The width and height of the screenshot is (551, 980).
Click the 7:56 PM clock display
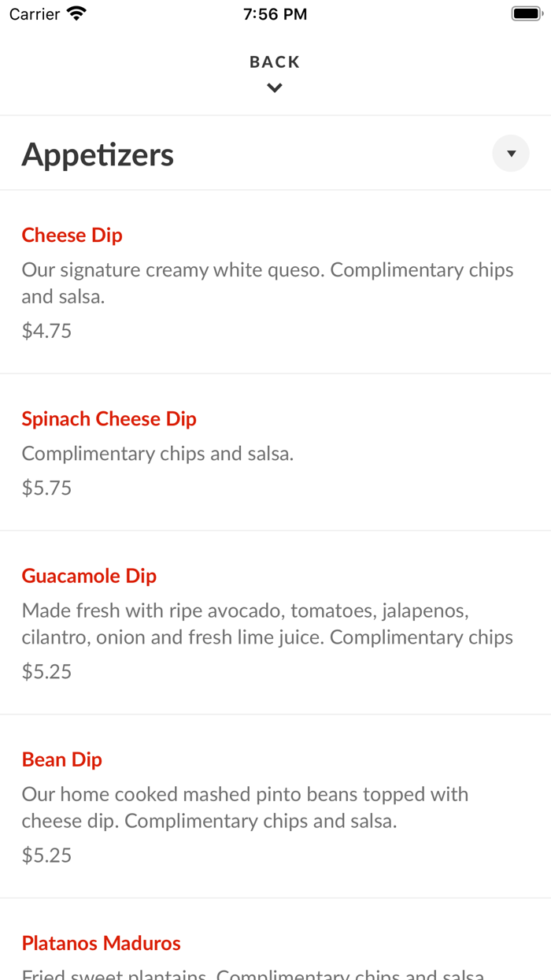point(275,13)
